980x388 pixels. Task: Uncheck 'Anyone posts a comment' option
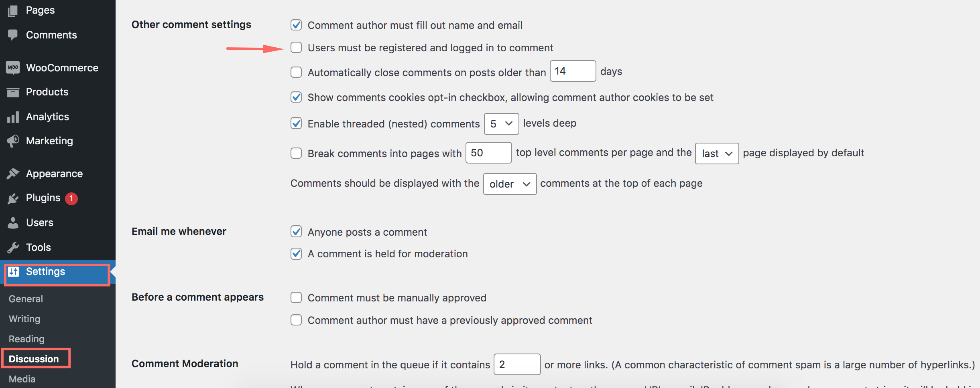coord(296,232)
